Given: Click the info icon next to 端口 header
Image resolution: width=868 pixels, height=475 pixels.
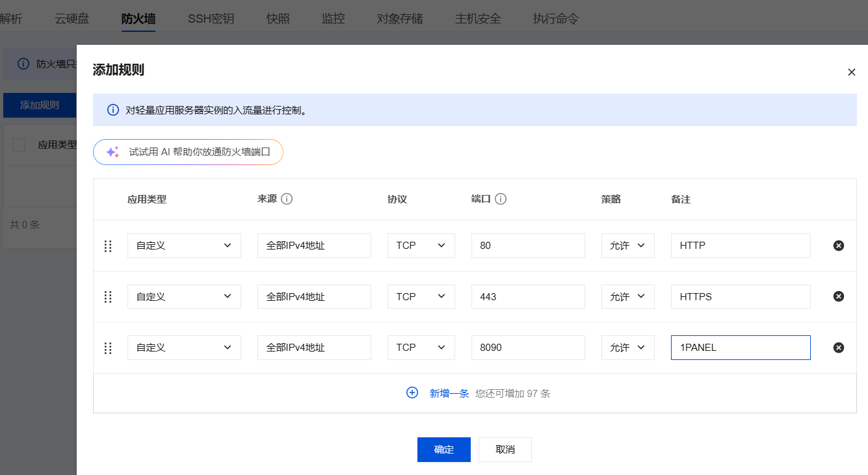Looking at the screenshot, I should 501,198.
